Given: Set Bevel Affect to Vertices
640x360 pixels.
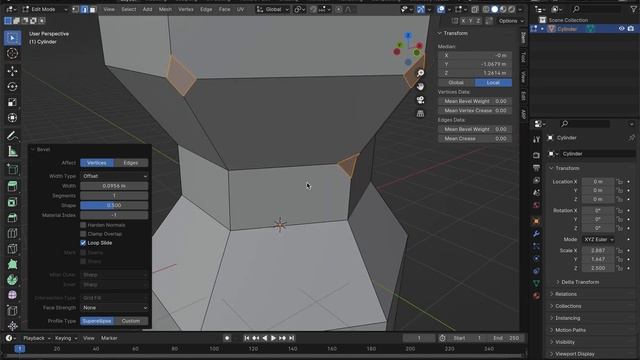Looking at the screenshot, I should click(97, 163).
